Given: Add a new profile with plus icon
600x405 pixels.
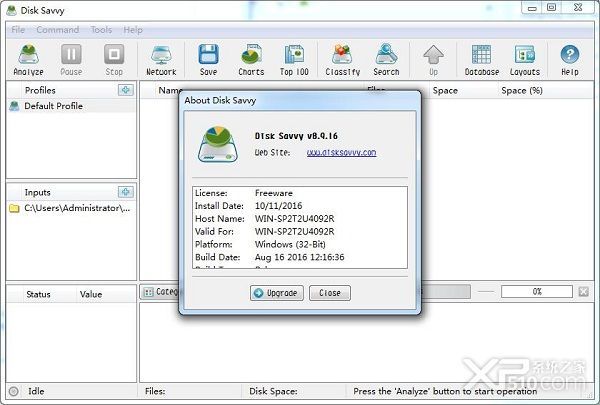Looking at the screenshot, I should tap(126, 90).
